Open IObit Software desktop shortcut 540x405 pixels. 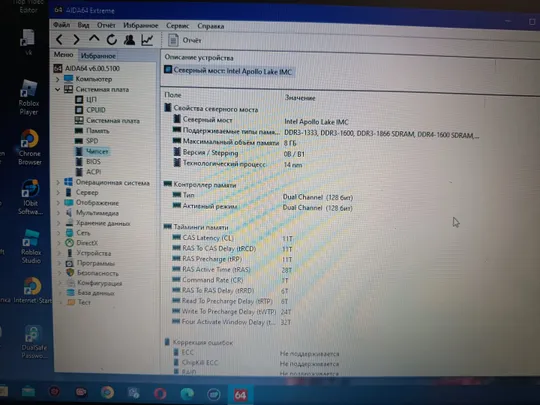point(30,197)
